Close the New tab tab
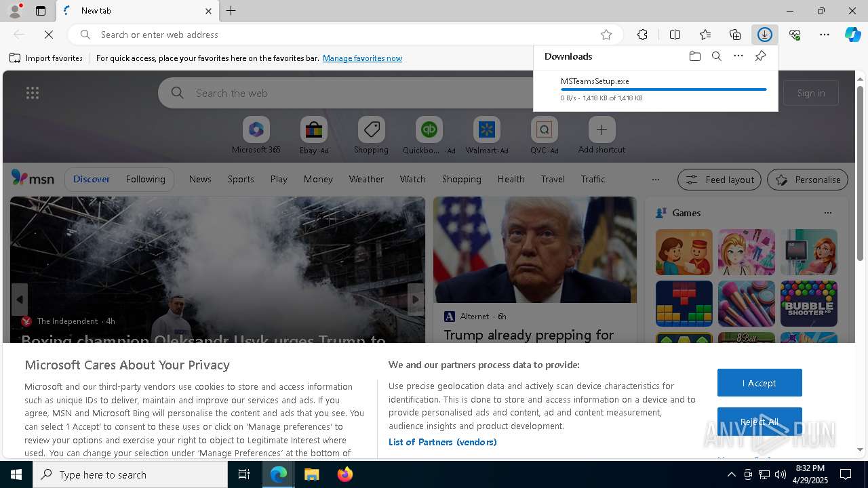The width and height of the screenshot is (868, 488). point(208,11)
